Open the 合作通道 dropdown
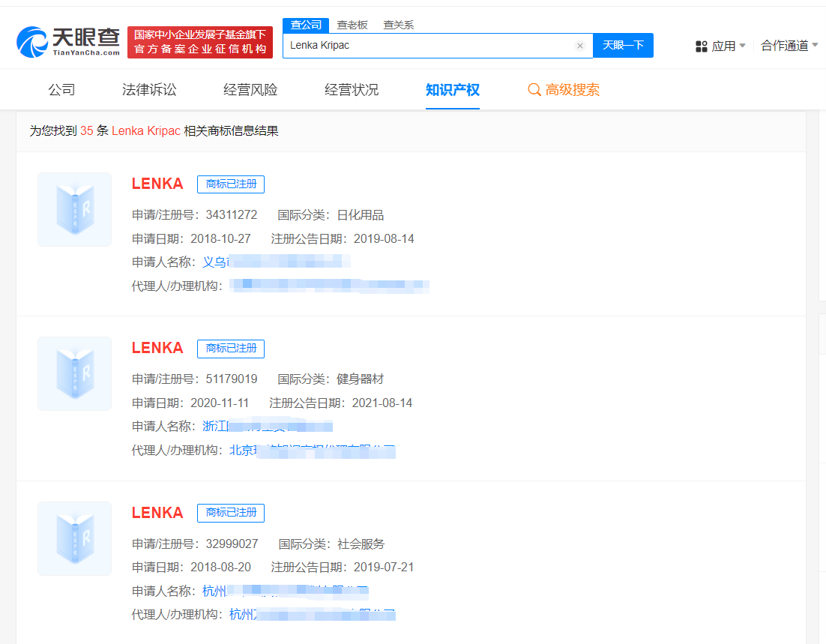Viewport: 826px width, 644px height. [x=784, y=45]
